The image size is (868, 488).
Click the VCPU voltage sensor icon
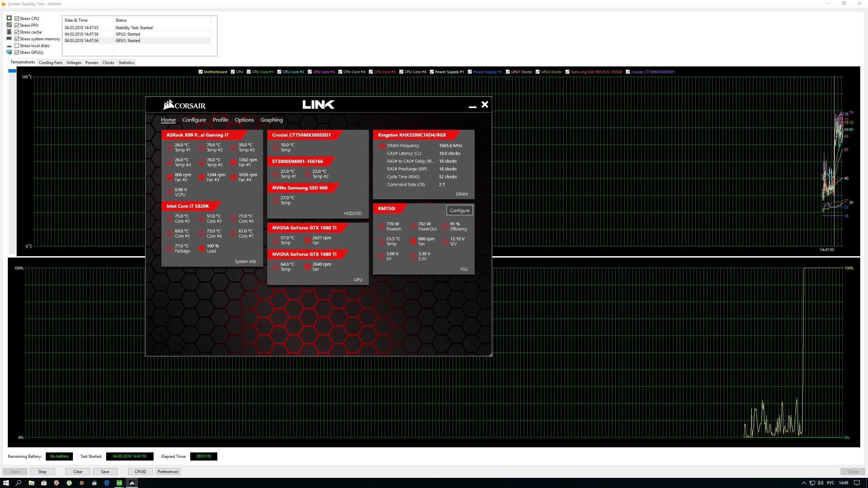[170, 192]
